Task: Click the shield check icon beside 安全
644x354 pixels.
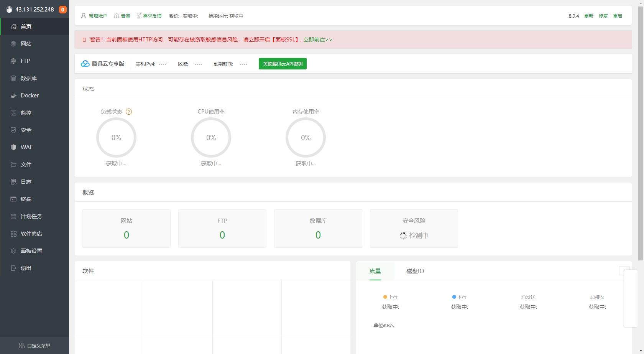Action: [13, 130]
